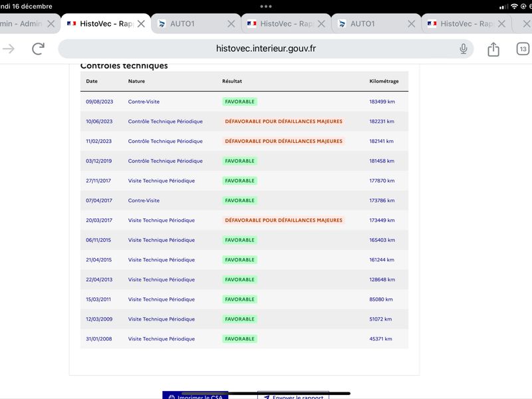Tap the three dots multitasking menu at top
Viewport: 532px width, 399px height.
point(266,6)
